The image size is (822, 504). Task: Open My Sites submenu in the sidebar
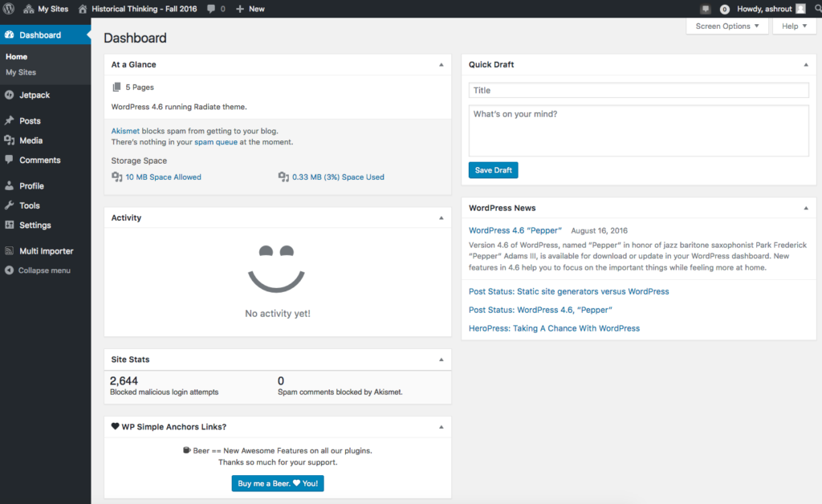click(x=21, y=72)
